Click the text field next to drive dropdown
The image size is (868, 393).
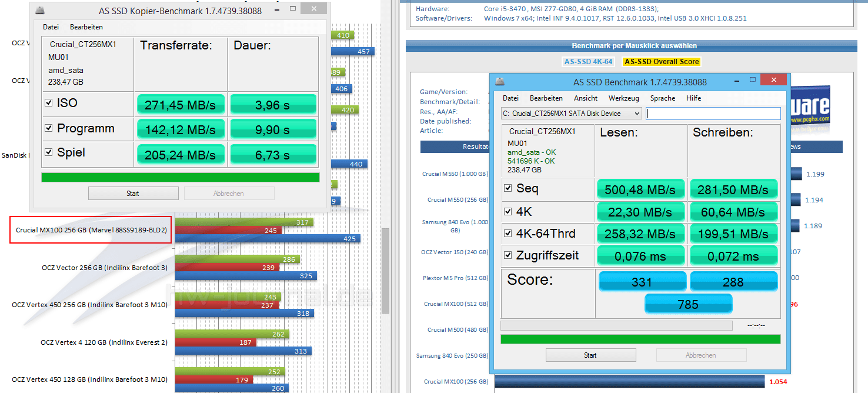[x=713, y=114]
